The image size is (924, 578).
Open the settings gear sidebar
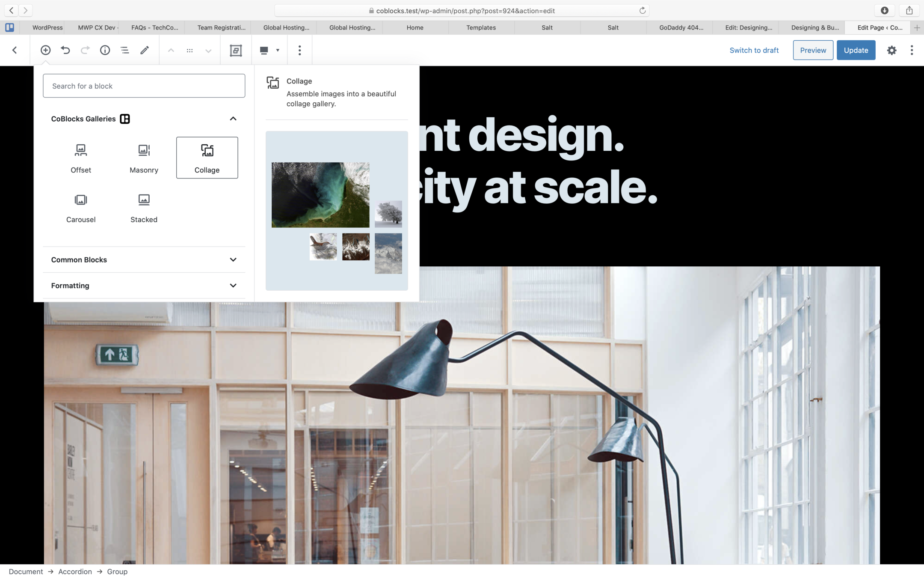tap(891, 50)
